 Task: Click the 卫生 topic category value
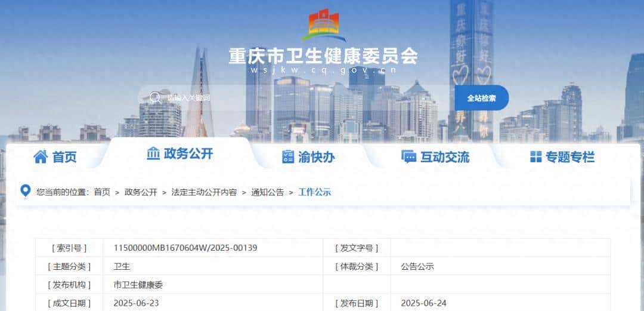pos(122,266)
